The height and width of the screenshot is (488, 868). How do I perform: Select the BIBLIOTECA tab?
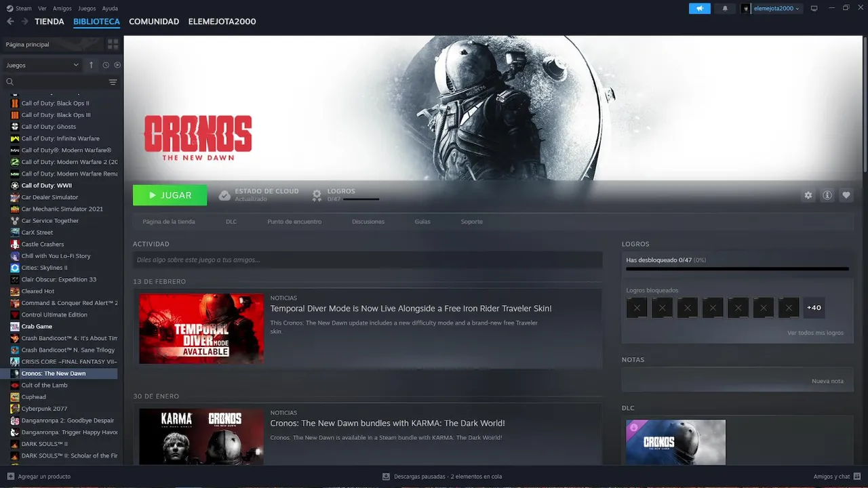pos(96,22)
